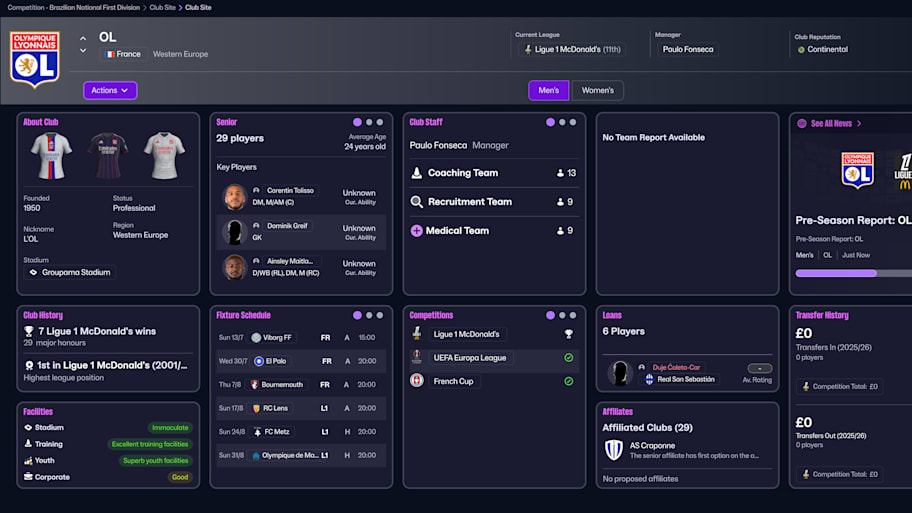The height and width of the screenshot is (513, 912).
Task: Open Ainsley Maitland-Niles player portrait
Action: [x=234, y=268]
